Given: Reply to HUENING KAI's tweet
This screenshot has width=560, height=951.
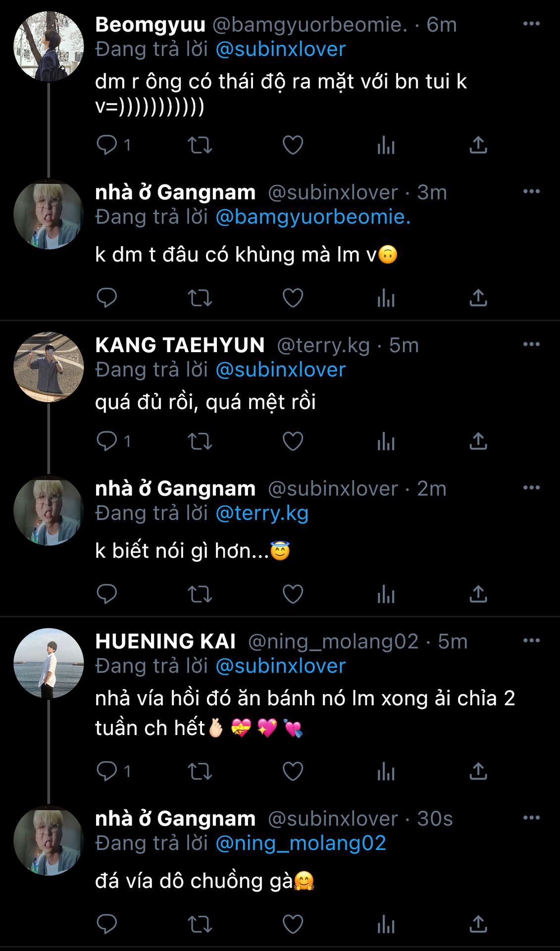Looking at the screenshot, I should coord(106,771).
